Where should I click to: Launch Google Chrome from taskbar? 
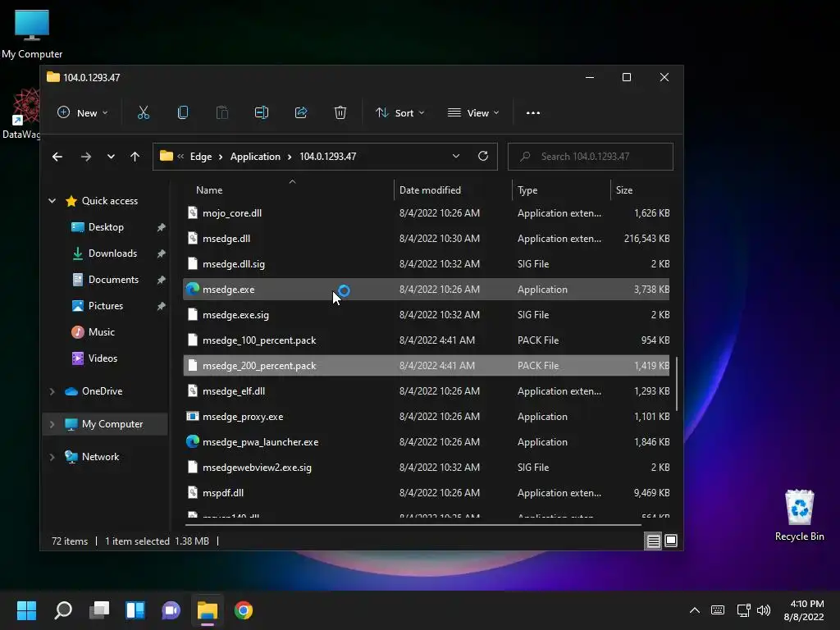click(x=243, y=610)
